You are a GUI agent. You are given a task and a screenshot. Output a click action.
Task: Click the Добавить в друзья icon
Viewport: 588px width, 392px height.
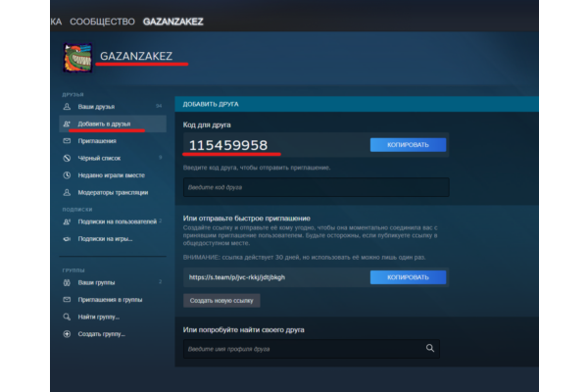[x=67, y=123]
